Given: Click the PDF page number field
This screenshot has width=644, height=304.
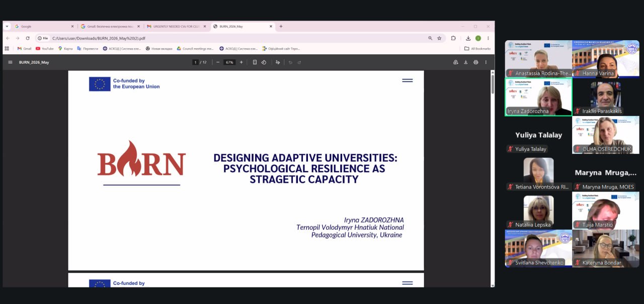Looking at the screenshot, I should pos(195,62).
